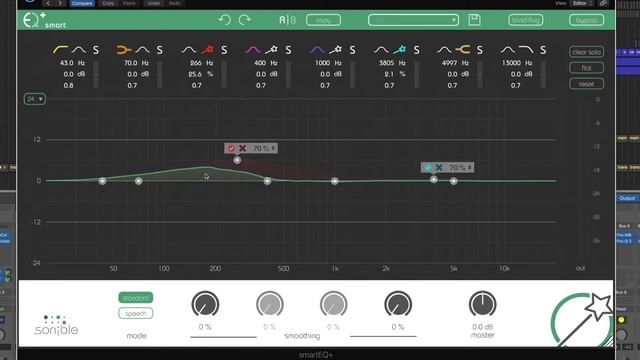The width and height of the screenshot is (640, 360).
Task: Click the link icon in host title bar
Action: 604,3
